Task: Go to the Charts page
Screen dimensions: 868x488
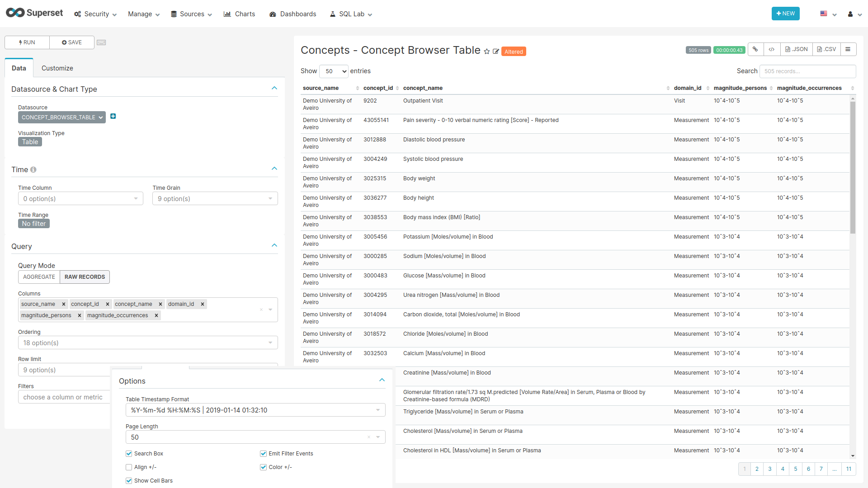Action: pos(239,14)
